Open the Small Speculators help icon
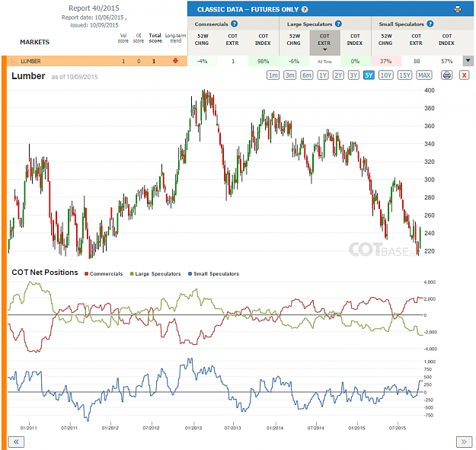Image resolution: width=476 pixels, height=450 pixels. coord(430,24)
